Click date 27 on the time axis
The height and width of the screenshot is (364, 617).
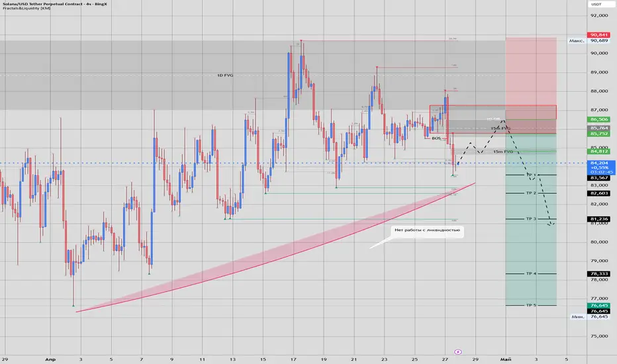445,359
